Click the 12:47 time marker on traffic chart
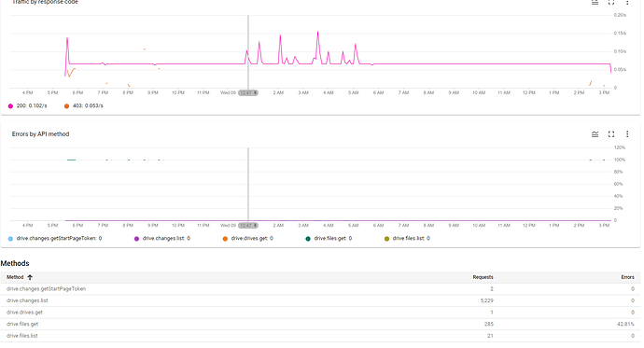The image size is (644, 348). coord(248,92)
